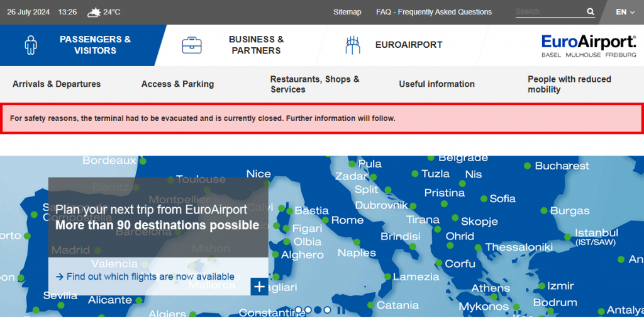Image resolution: width=644 pixels, height=325 pixels.
Task: Pause the slideshow carousel
Action: tap(340, 310)
